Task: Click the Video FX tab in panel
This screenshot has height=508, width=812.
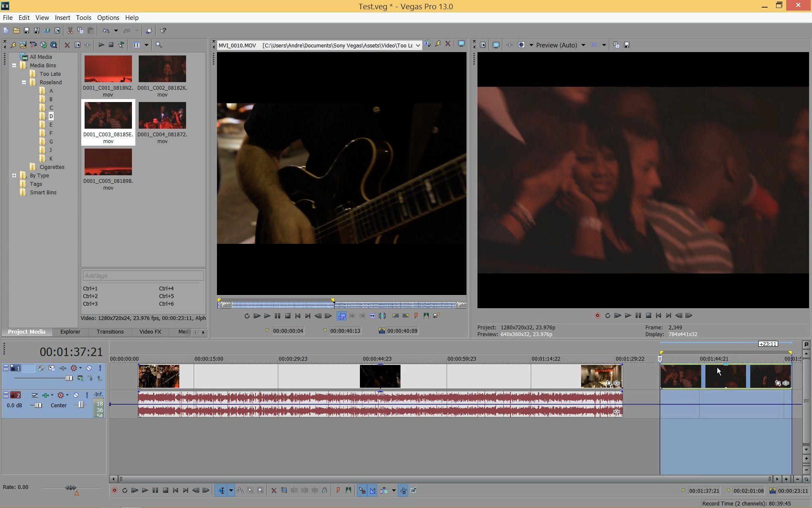Action: (150, 332)
